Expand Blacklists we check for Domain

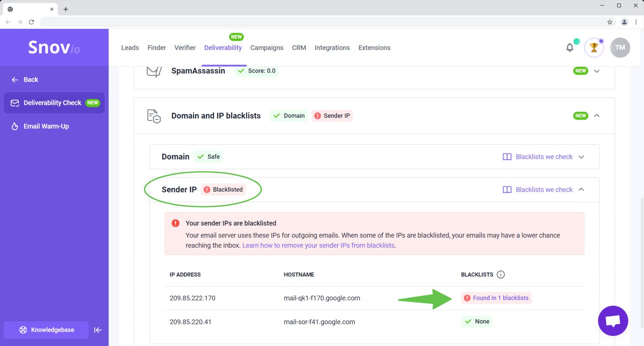(581, 156)
